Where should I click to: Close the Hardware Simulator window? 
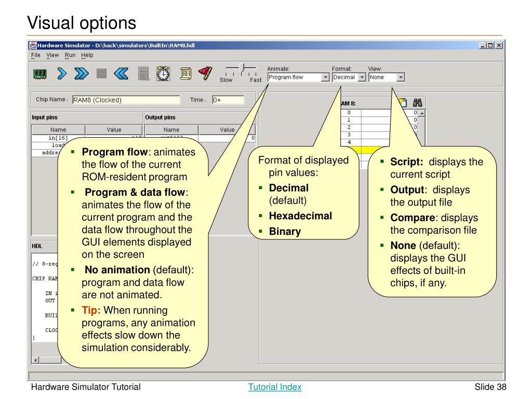click(x=499, y=46)
